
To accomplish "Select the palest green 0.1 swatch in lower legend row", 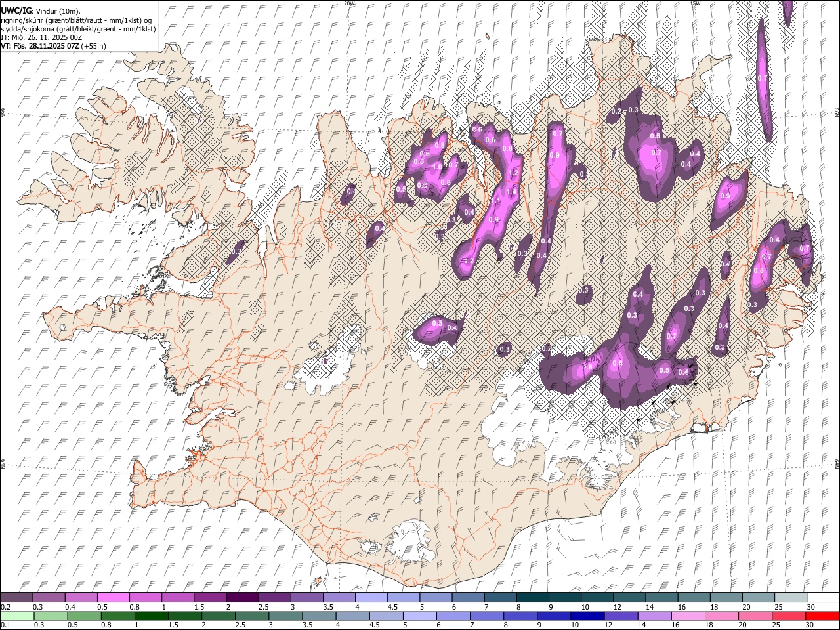I will pyautogui.click(x=17, y=616).
